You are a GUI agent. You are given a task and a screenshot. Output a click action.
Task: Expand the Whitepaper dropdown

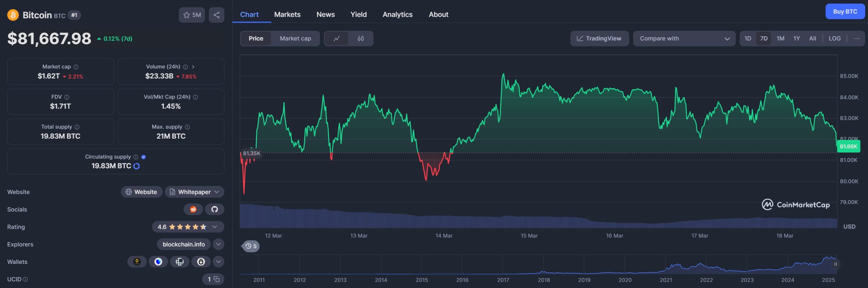pos(194,192)
